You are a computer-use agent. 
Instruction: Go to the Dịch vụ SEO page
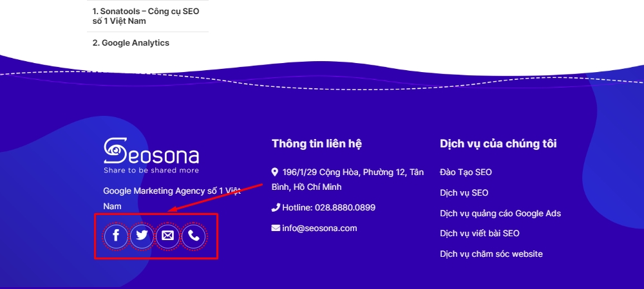464,192
